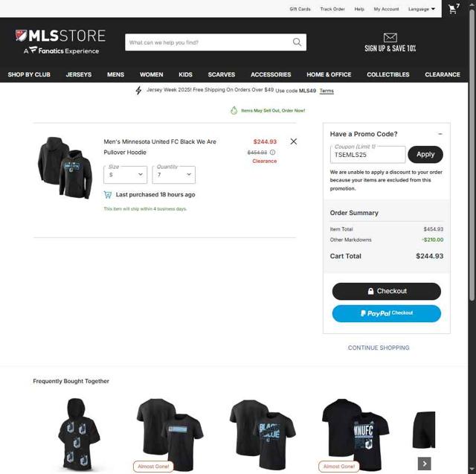This screenshot has width=476, height=474.
Task: Apply the promo code
Action: coord(425,154)
